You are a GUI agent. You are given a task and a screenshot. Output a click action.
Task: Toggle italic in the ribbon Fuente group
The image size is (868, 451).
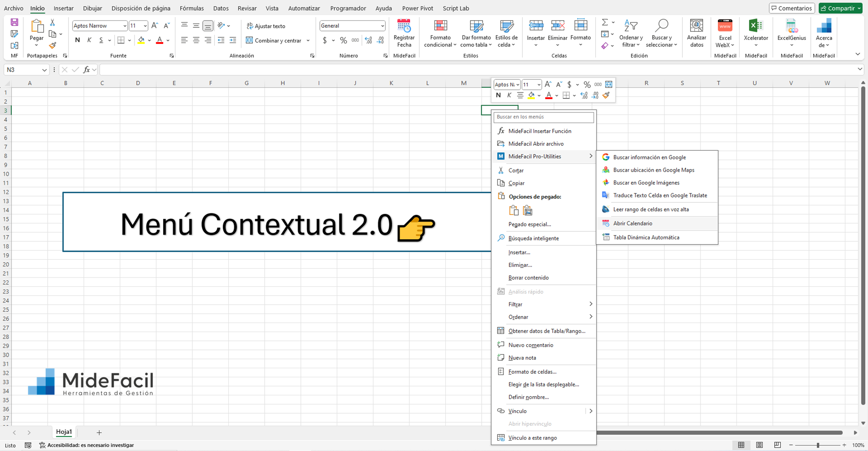(x=89, y=40)
